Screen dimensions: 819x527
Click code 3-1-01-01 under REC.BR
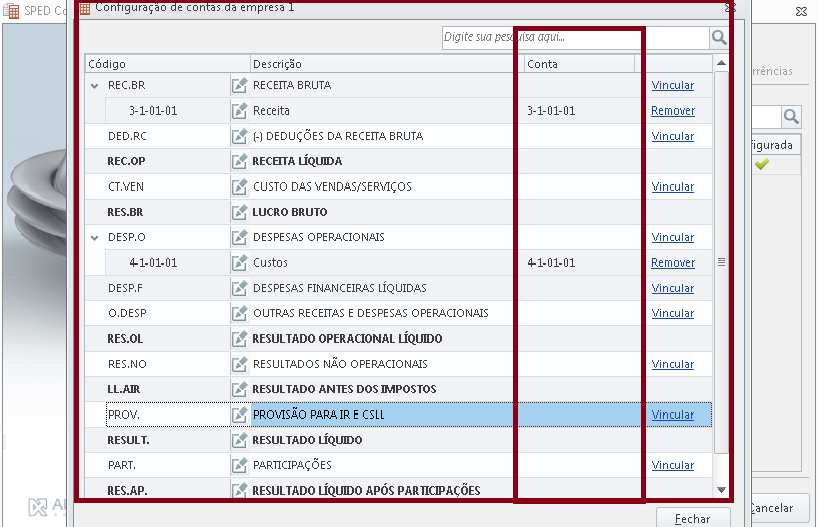153,111
